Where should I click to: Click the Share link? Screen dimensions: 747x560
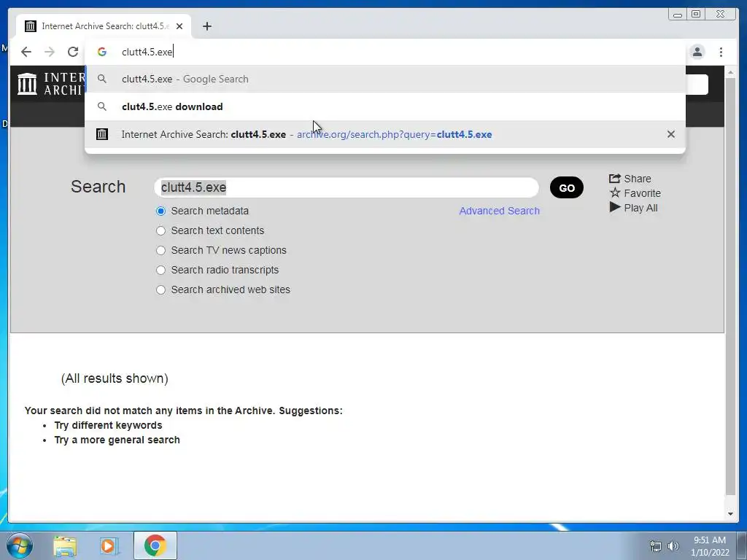[630, 179]
